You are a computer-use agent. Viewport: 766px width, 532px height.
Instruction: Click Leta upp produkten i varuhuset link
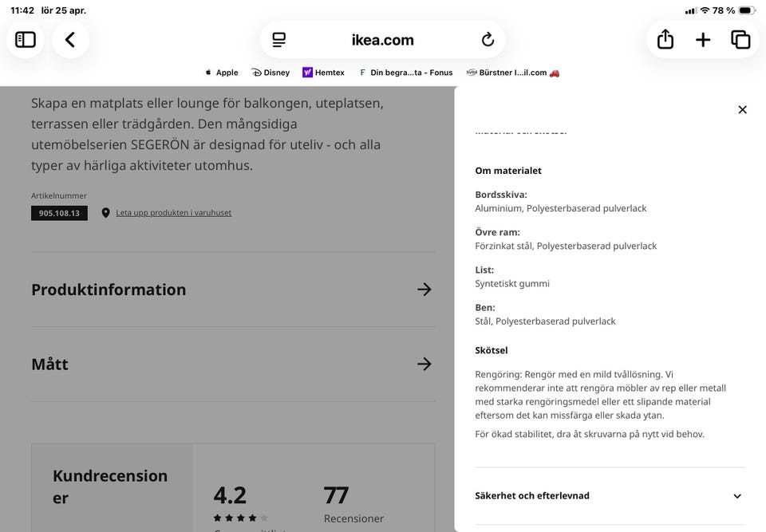pyautogui.click(x=173, y=213)
